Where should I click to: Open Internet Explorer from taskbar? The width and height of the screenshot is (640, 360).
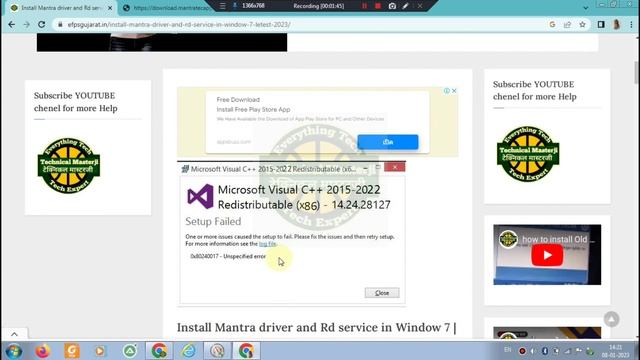(189, 351)
